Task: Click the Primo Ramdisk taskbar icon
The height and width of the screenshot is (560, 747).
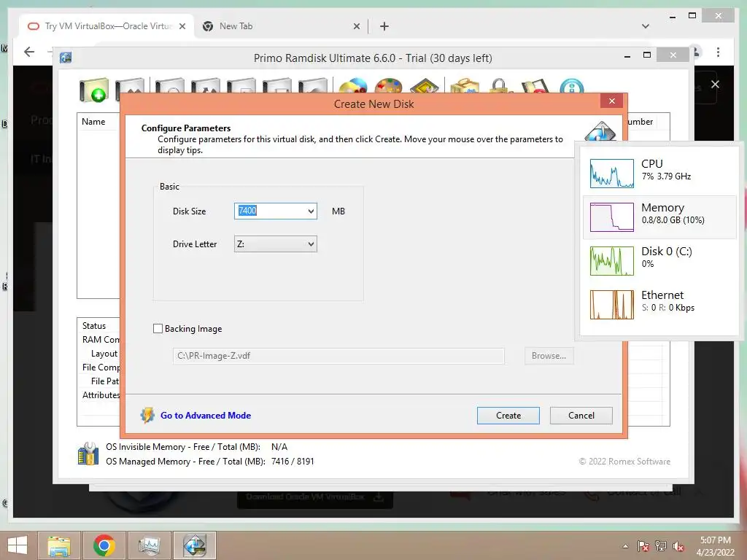Action: pyautogui.click(x=194, y=545)
